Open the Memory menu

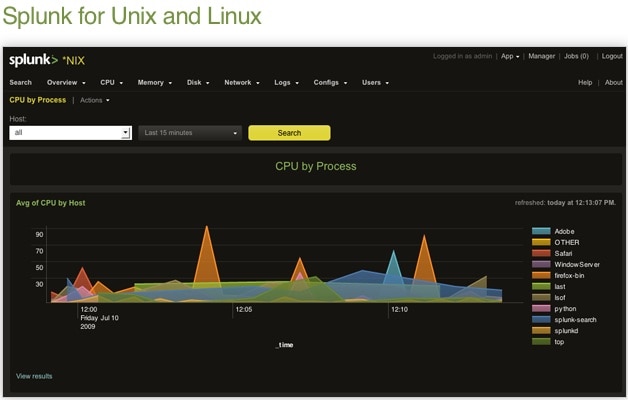click(154, 82)
